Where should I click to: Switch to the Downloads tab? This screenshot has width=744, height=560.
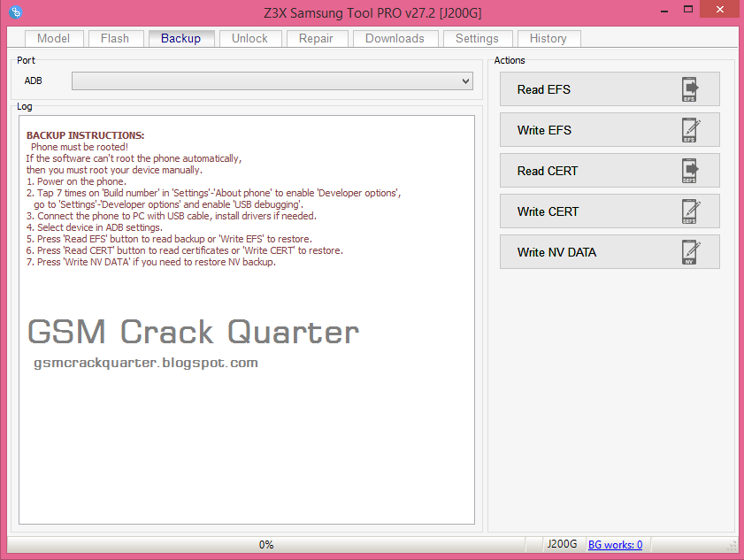coord(395,38)
